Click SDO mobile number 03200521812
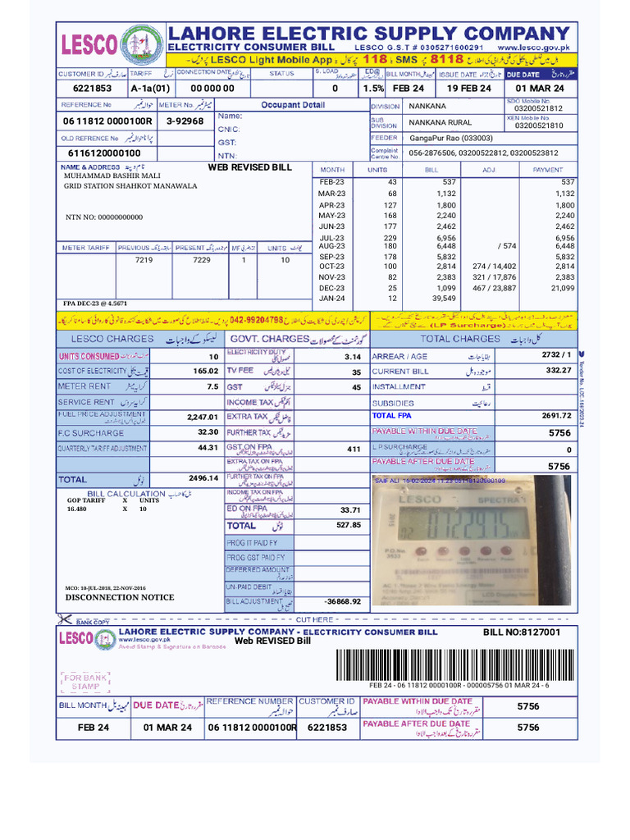 pos(539,108)
